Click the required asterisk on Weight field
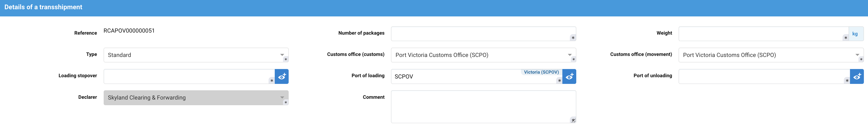Image resolution: width=868 pixels, height=137 pixels. click(845, 38)
